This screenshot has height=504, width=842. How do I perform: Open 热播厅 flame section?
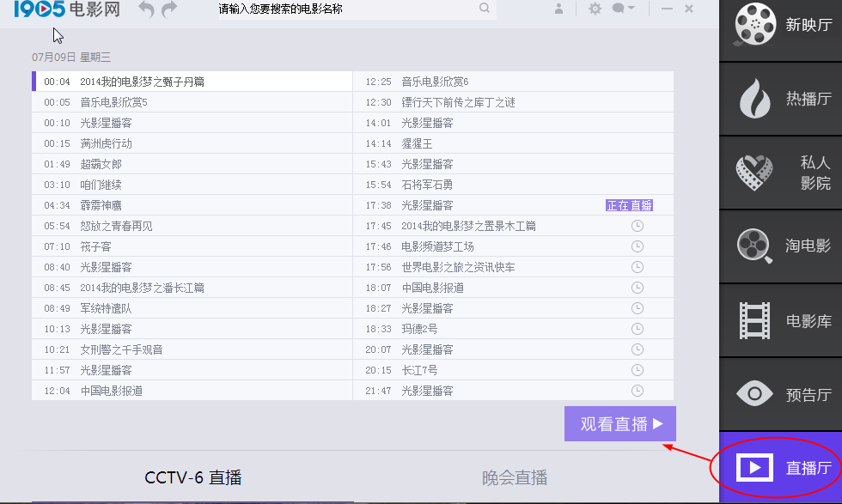pyautogui.click(x=781, y=99)
